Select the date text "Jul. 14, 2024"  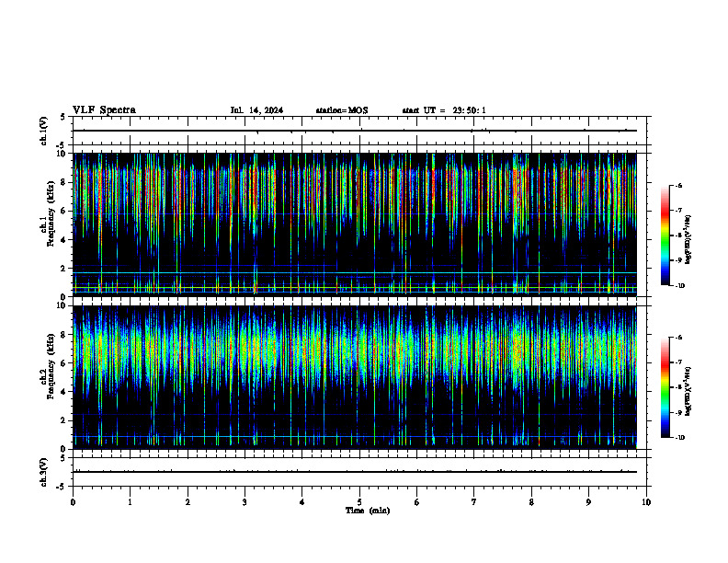click(x=256, y=110)
